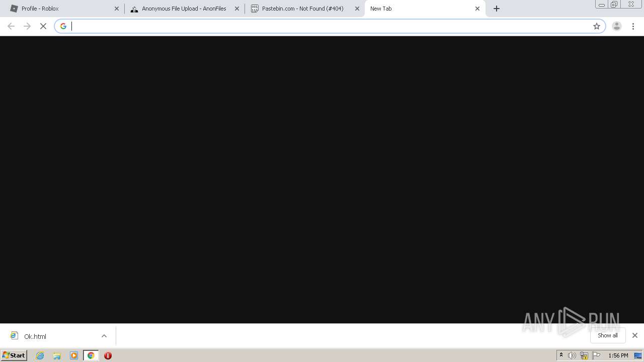Close the downloads bar
Viewport: 644px width, 362px height.
[x=635, y=335]
